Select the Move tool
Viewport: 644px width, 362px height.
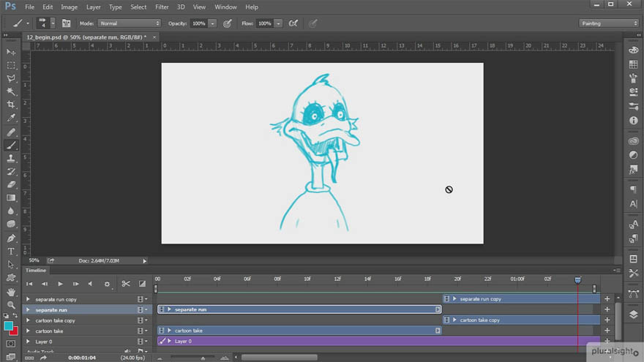click(11, 53)
